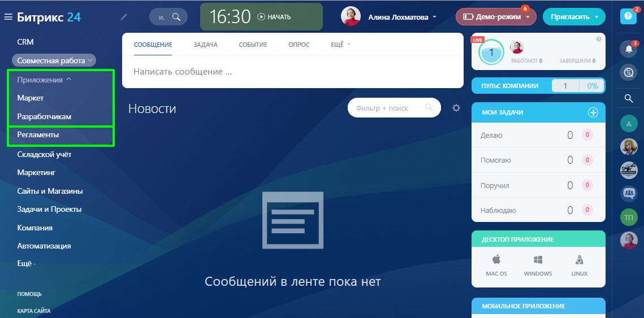Switch to the Событие tab
This screenshot has height=318, width=644.
pos(253,45)
